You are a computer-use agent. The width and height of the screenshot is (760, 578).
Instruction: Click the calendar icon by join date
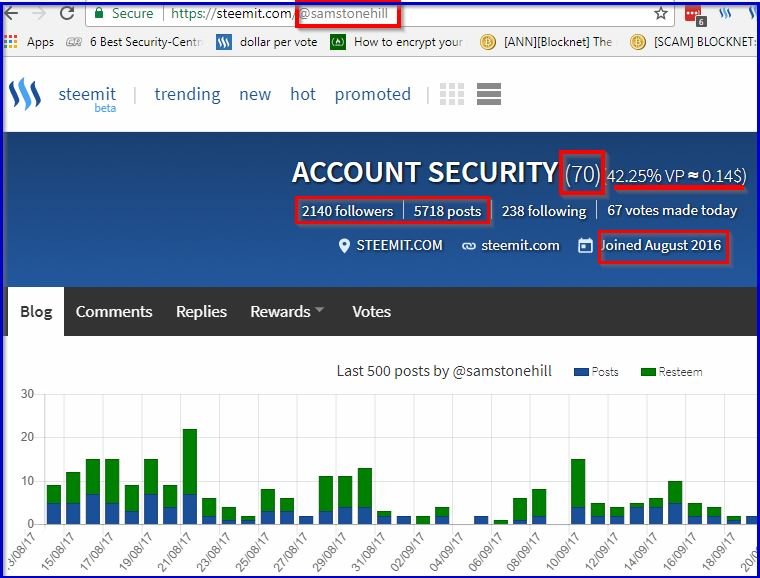pos(585,245)
